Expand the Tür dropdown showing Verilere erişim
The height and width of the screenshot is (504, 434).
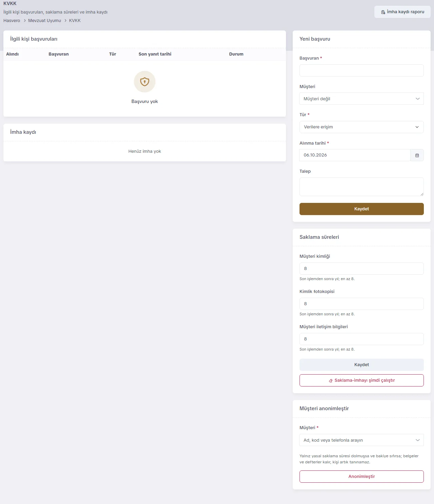361,127
